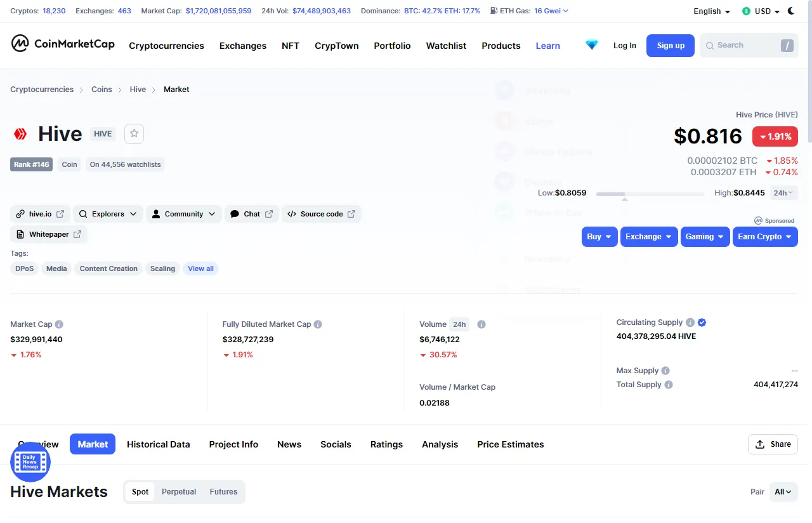The height and width of the screenshot is (523, 812).
Task: Select Spot markets toggle
Action: click(x=140, y=492)
